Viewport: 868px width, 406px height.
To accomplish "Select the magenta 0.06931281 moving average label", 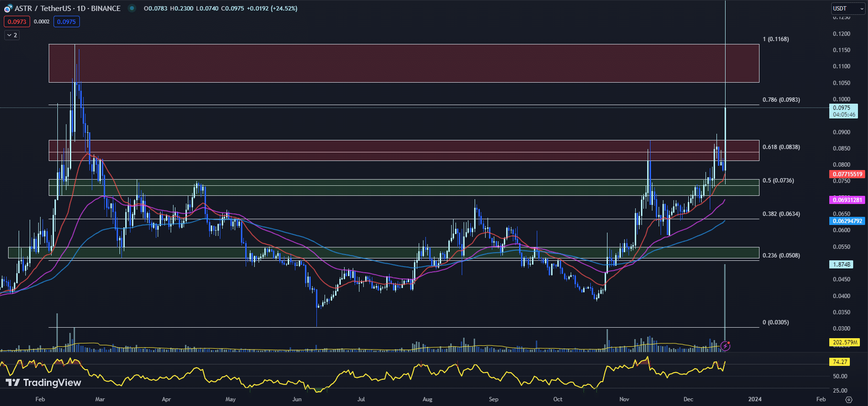I will click(847, 200).
